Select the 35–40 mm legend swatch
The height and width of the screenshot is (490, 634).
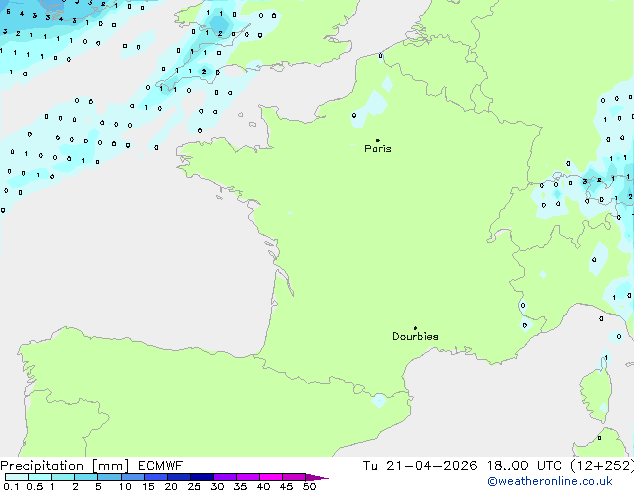[248, 477]
